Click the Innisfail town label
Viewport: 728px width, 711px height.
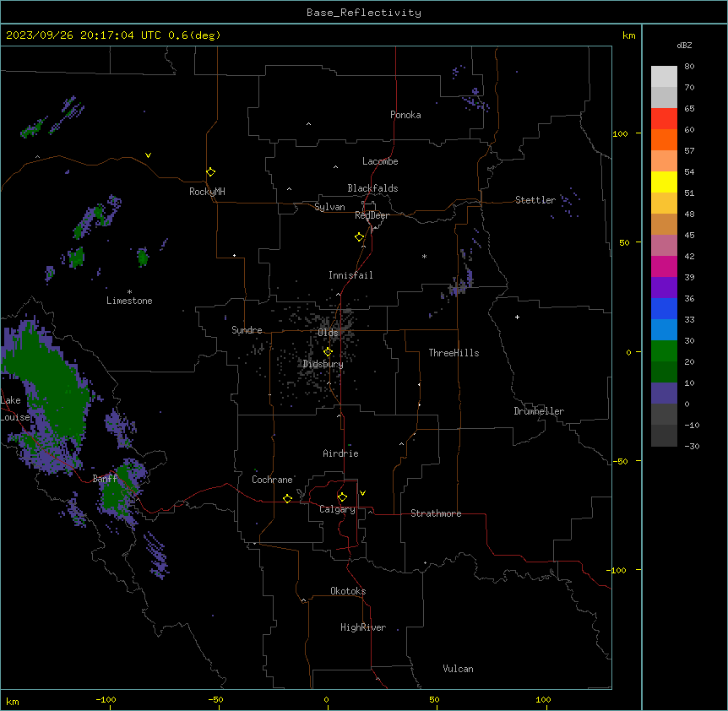(350, 275)
